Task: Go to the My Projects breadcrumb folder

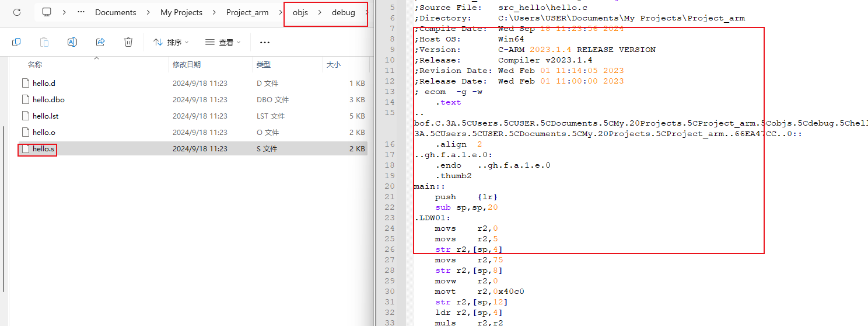Action: [181, 12]
